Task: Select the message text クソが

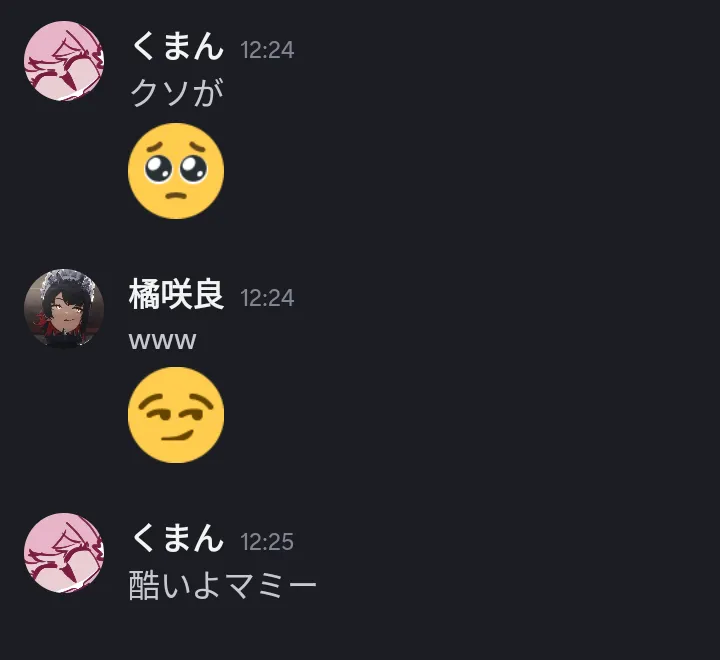Action: coord(177,93)
